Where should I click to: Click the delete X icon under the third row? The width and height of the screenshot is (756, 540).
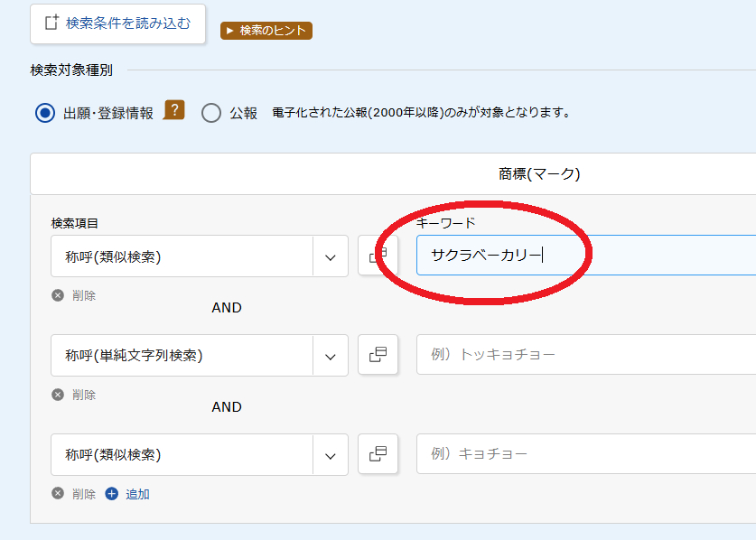pyautogui.click(x=58, y=494)
